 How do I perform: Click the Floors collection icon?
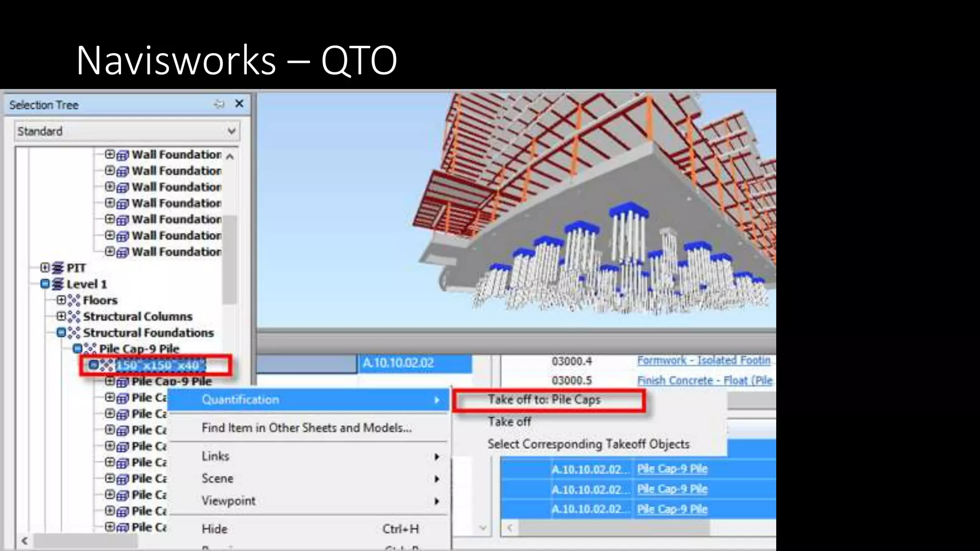(x=74, y=300)
